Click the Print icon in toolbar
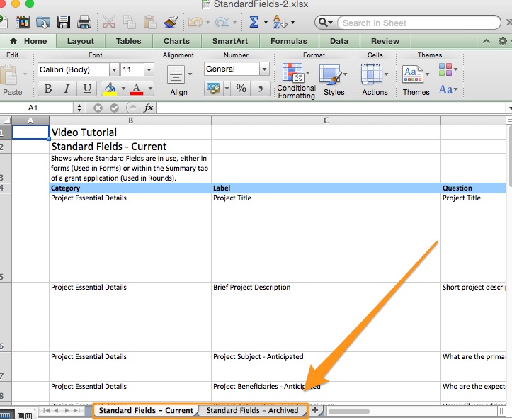The image size is (512, 420). point(84,23)
